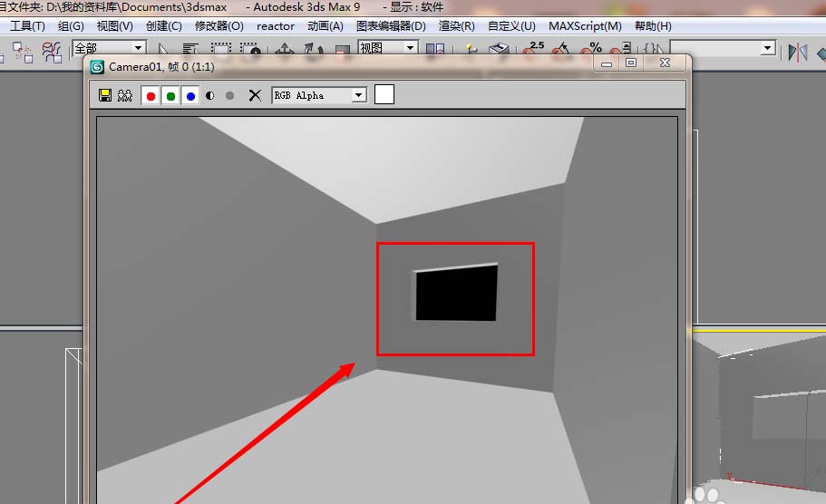Viewport: 826px width, 504px height.
Task: Open the reactor menu
Action: pyautogui.click(x=276, y=25)
